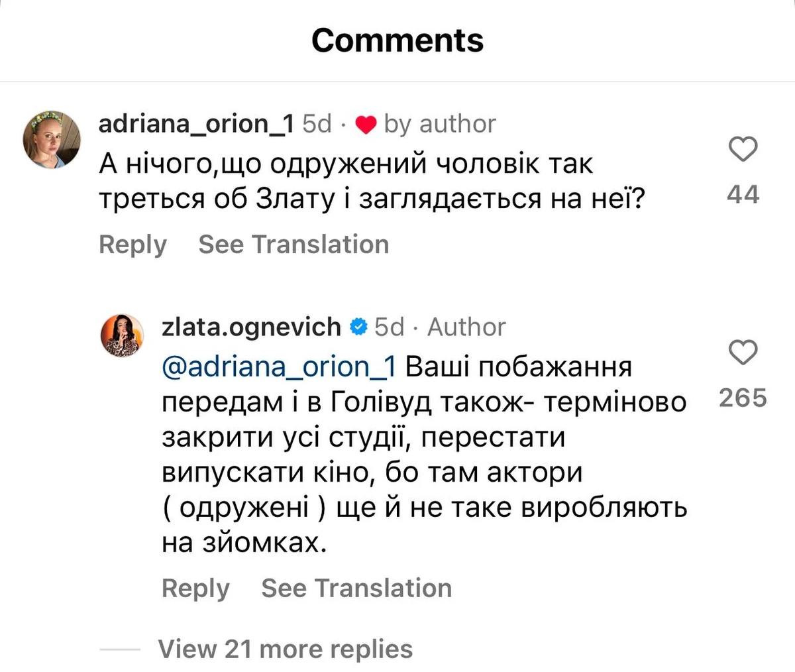Screen dimensions: 795x672
Task: Reply to zlata.ognevich's comment
Action: coord(195,588)
